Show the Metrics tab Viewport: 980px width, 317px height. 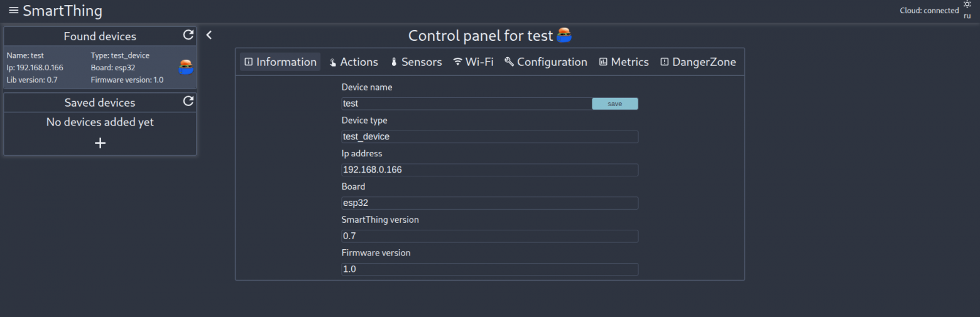pos(624,62)
